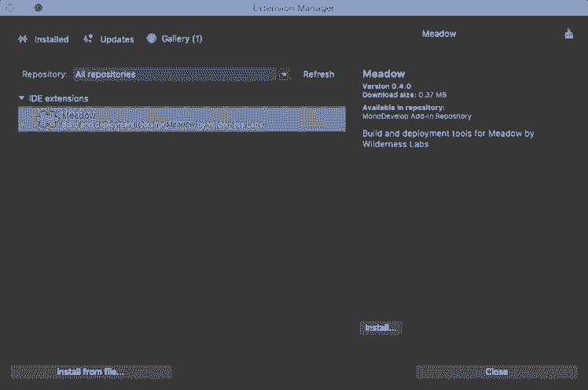Open the All repositories dropdown arrow
The height and width of the screenshot is (390, 588).
point(285,74)
